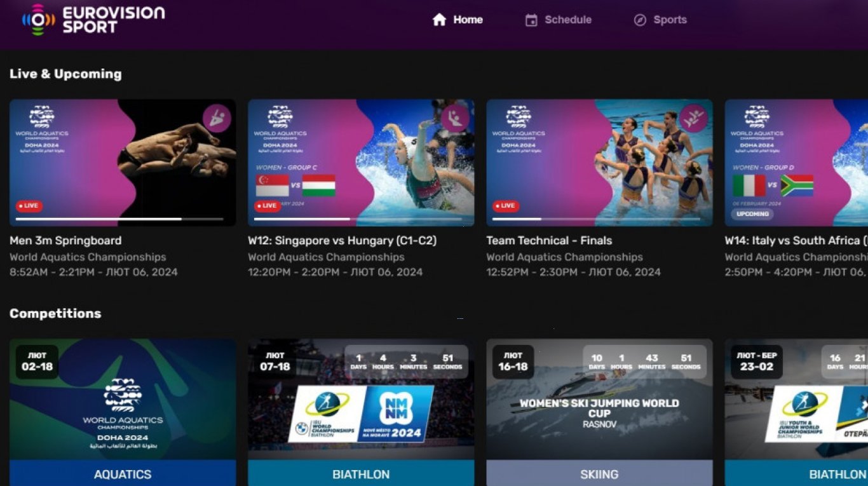Click the Eurovision Sport logo
The height and width of the screenshot is (486, 868).
coord(93,20)
